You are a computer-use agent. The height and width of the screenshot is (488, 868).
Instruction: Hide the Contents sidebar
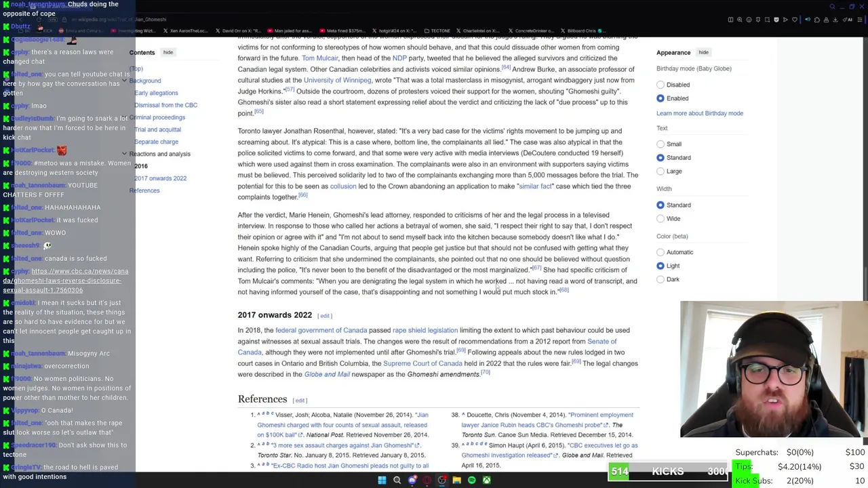(x=167, y=52)
